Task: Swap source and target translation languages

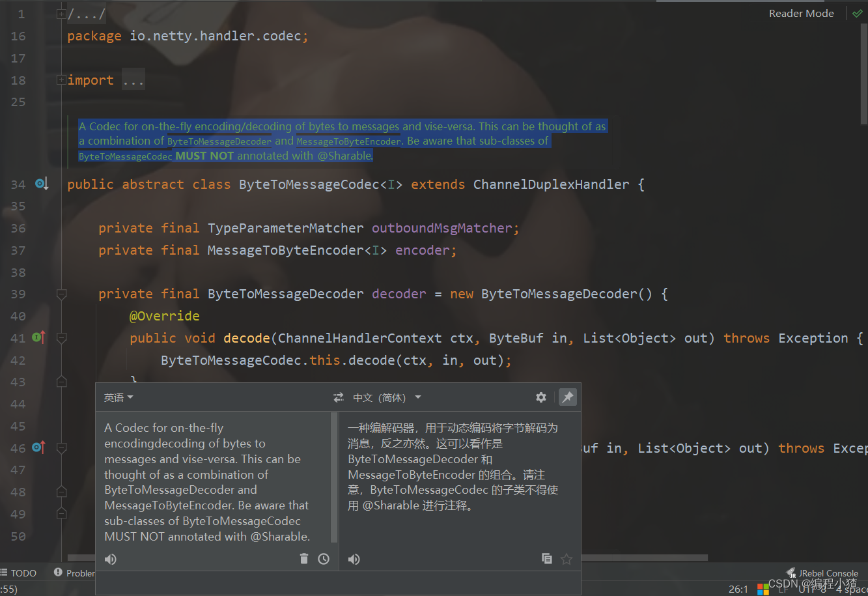Action: [339, 397]
